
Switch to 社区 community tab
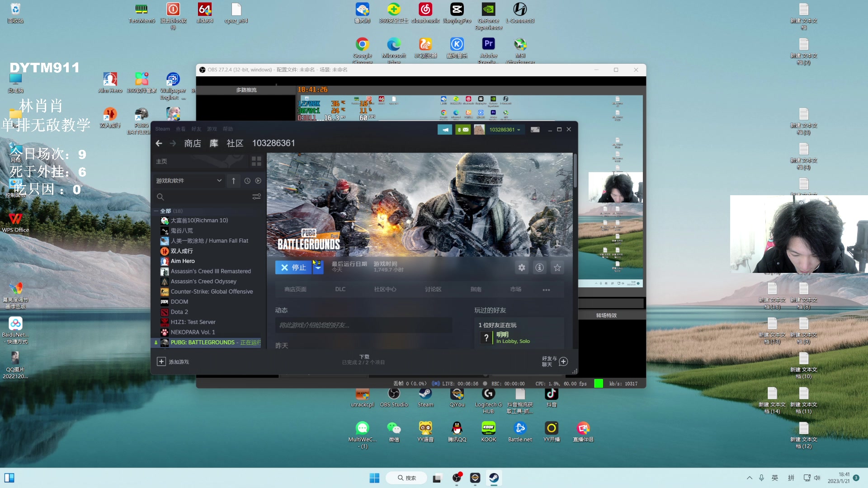[x=235, y=143]
